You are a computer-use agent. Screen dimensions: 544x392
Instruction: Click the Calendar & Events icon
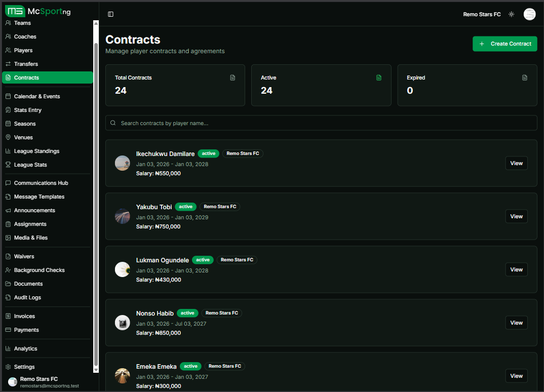click(8, 97)
